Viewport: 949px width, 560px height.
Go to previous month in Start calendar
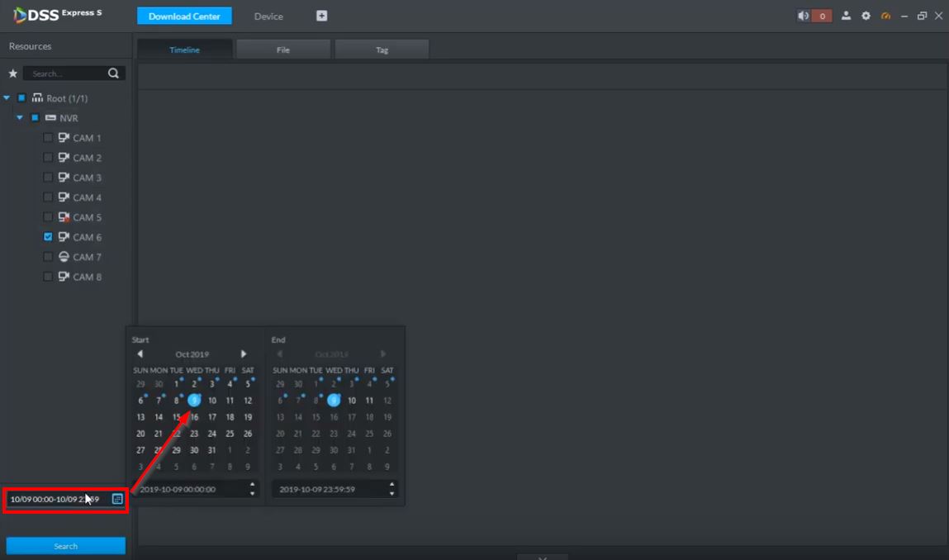pyautogui.click(x=140, y=354)
